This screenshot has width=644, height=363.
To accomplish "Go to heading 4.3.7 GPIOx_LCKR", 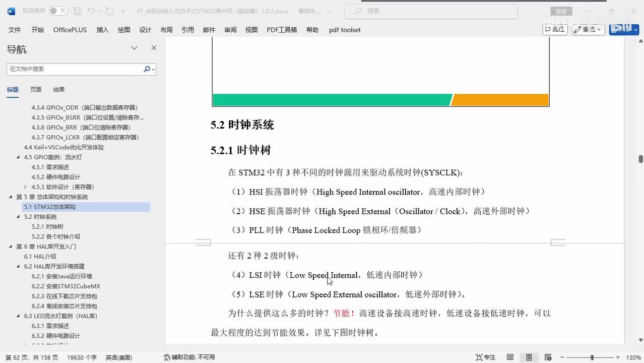I will pyautogui.click(x=85, y=137).
